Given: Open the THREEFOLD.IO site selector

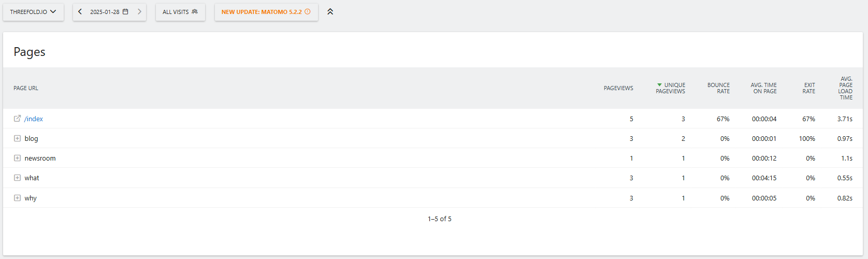Looking at the screenshot, I should tap(33, 12).
